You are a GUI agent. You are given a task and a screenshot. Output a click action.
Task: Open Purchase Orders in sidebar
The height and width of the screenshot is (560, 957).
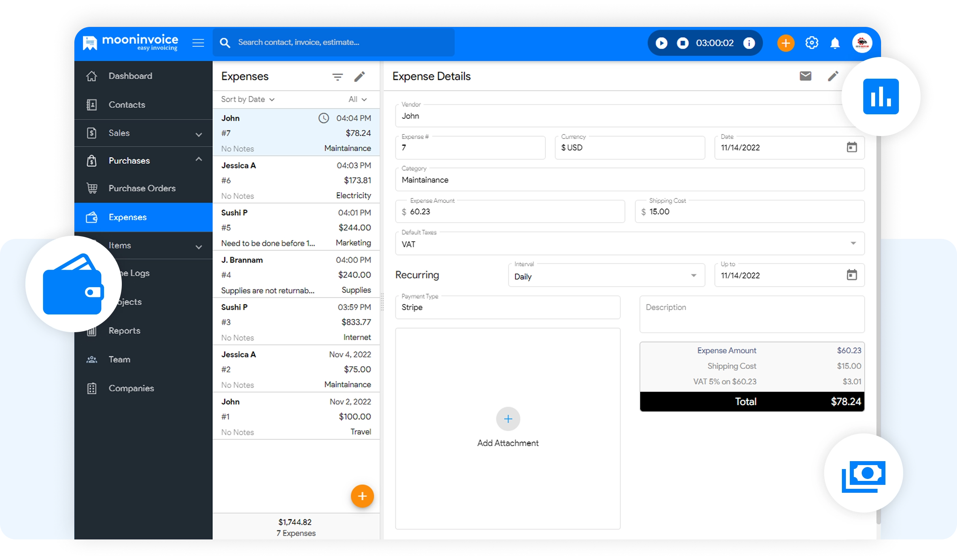142,188
